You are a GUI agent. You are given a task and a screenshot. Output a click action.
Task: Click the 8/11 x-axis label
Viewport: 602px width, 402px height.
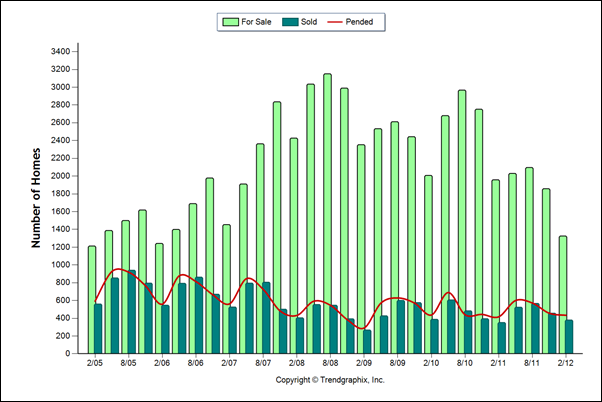point(532,363)
